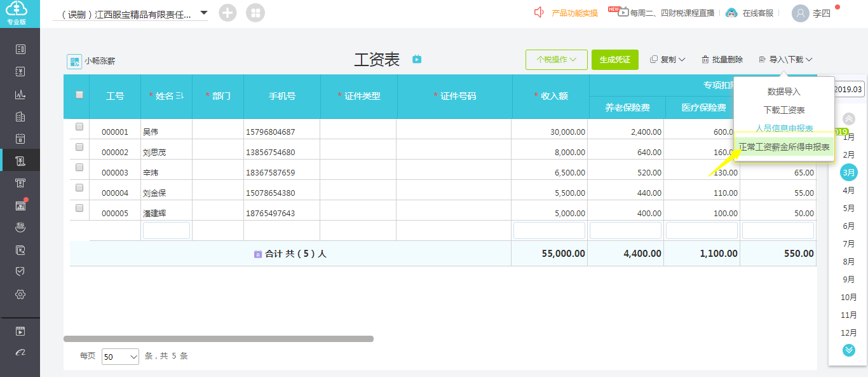Select the copy icon next to 复制
868x377 pixels.
[x=654, y=59]
